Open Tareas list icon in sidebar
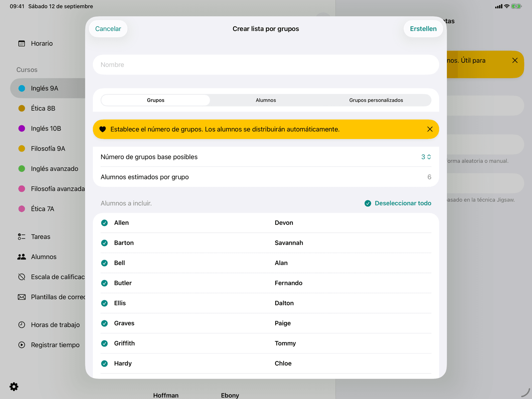 click(x=22, y=237)
